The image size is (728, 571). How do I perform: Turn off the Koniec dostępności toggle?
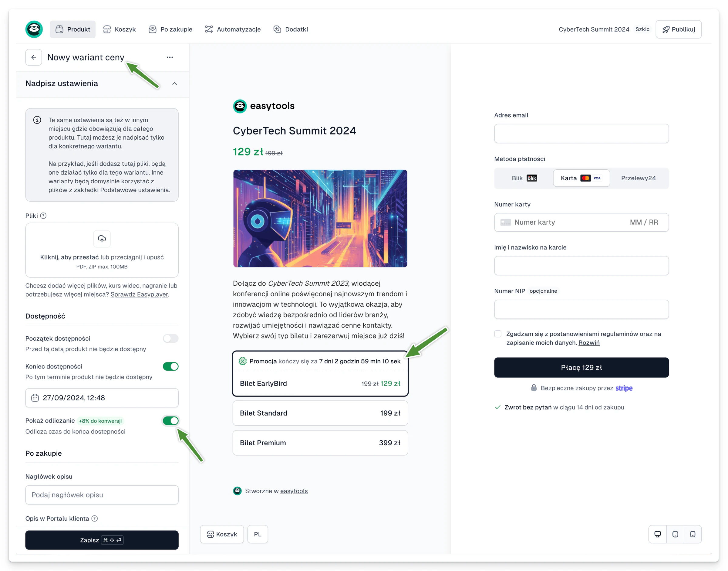pos(170,366)
